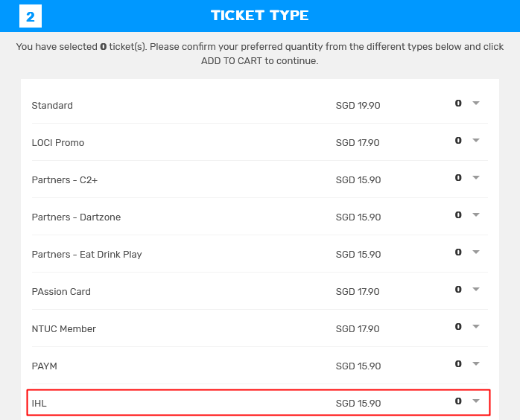Open the Standard ticket quantity dropdown arrow
520x420 pixels.
476,104
